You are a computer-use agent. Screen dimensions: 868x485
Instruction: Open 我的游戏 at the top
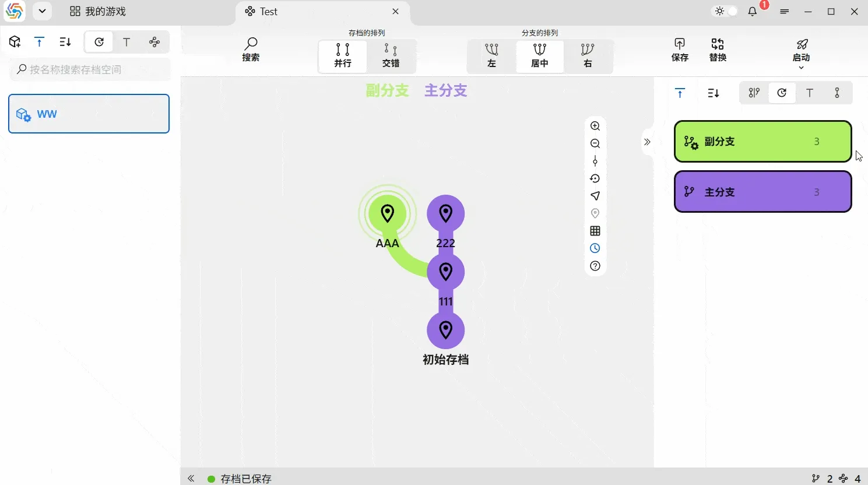[97, 10]
